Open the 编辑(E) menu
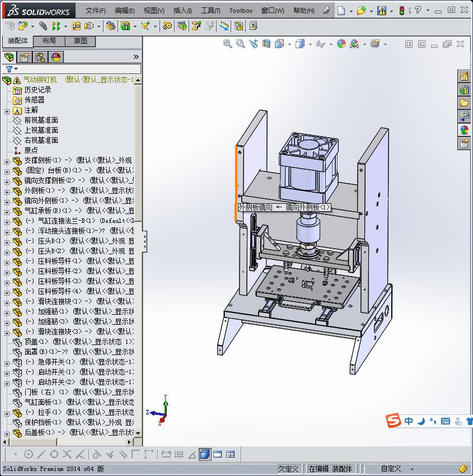Screen dimensions: 473x476 124,11
